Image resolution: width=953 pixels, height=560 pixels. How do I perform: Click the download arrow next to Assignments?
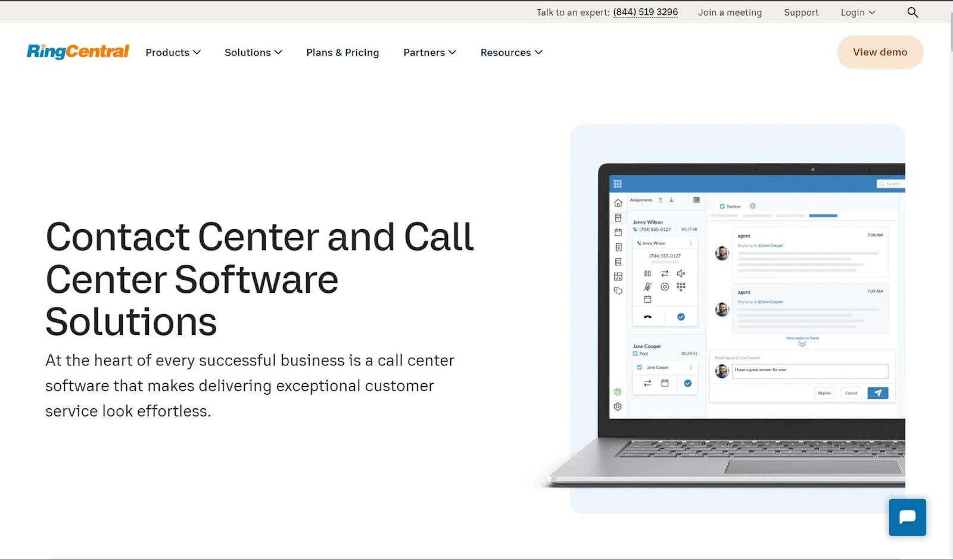coord(671,200)
